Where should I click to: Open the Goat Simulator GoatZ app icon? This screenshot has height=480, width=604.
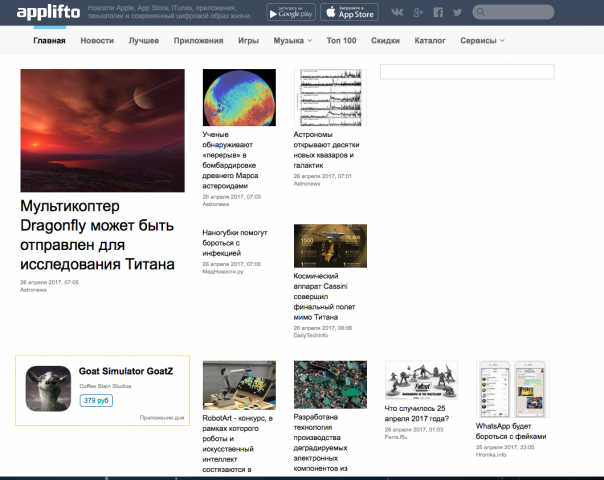click(x=48, y=389)
